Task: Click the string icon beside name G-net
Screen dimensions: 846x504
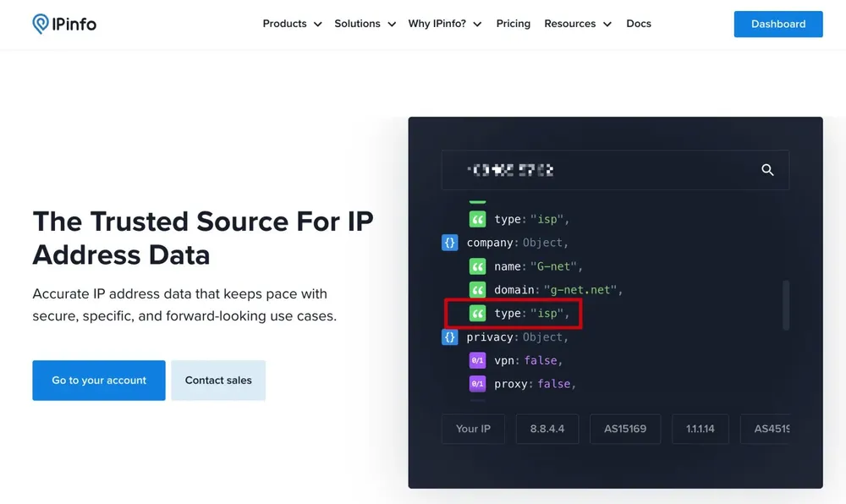Action: [477, 266]
